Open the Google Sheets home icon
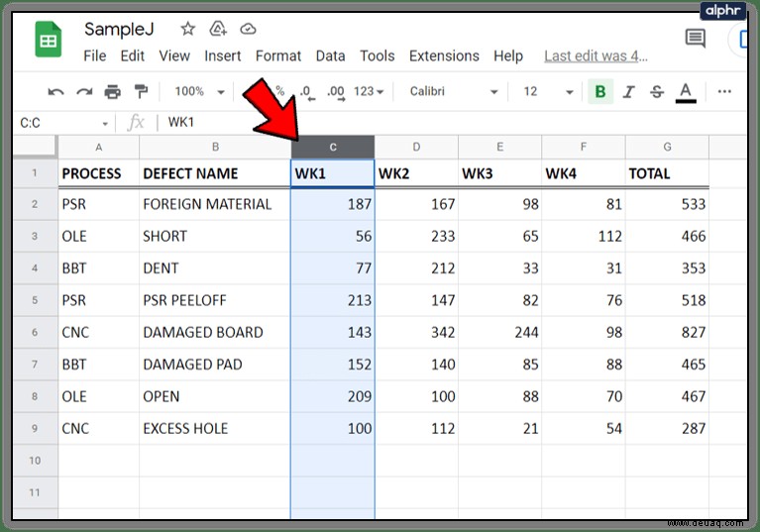Image resolution: width=760 pixels, height=532 pixels. point(48,40)
